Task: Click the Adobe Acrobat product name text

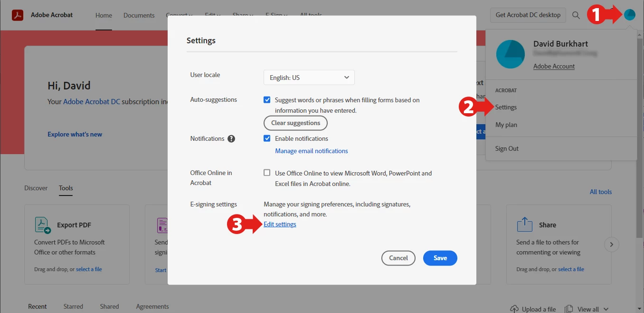Action: click(x=52, y=15)
